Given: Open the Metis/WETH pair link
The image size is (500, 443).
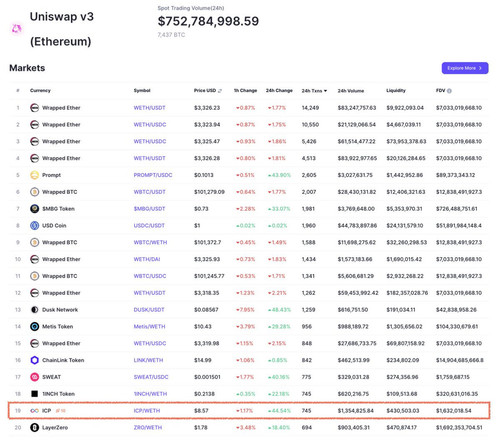Looking at the screenshot, I should 149,327.
